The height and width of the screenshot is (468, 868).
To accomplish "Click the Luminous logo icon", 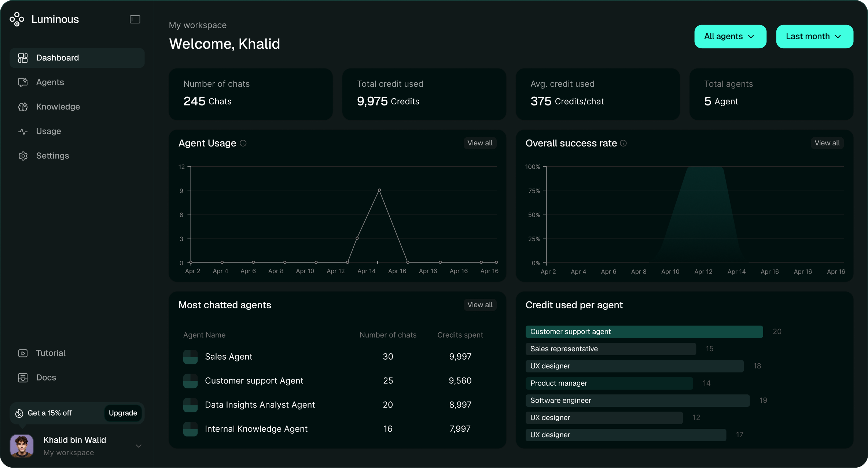I will (17, 19).
